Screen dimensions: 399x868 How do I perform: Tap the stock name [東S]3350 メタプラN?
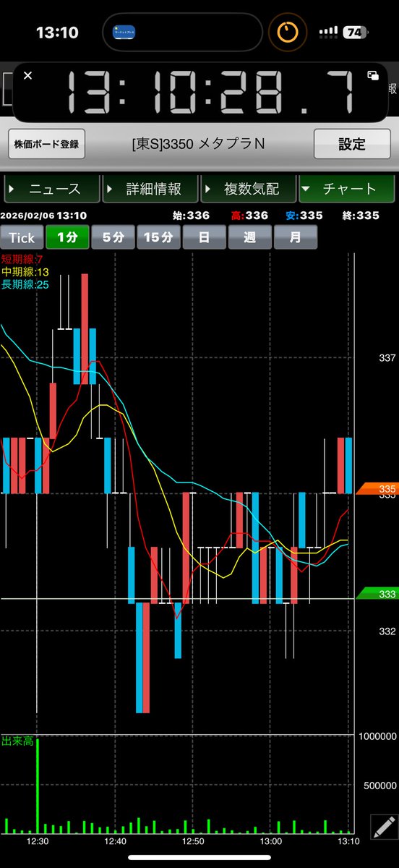coord(199,144)
